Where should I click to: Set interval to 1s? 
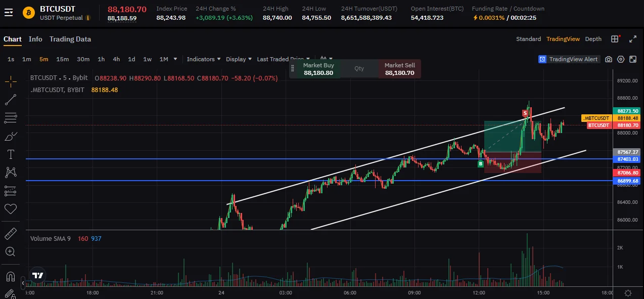11,59
